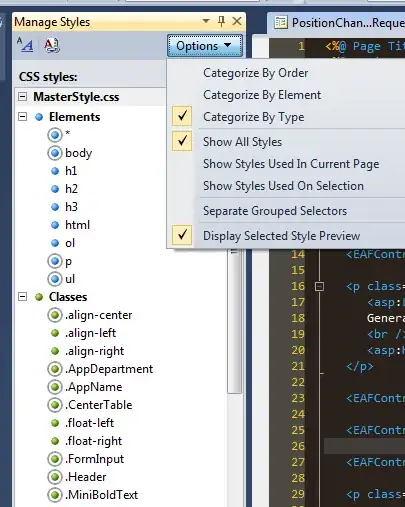Screen dimensions: 405x507
Task: Click line number 26 in the editor
Action: [x=298, y=446]
